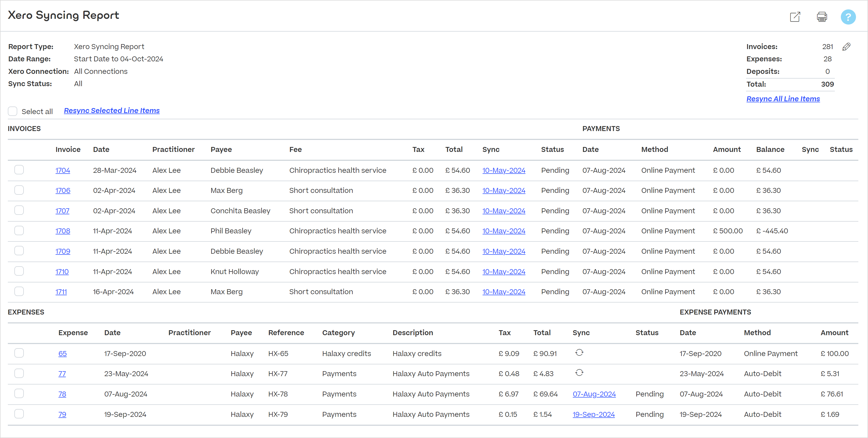This screenshot has width=868, height=438.
Task: Click the export report icon
Action: click(x=795, y=17)
